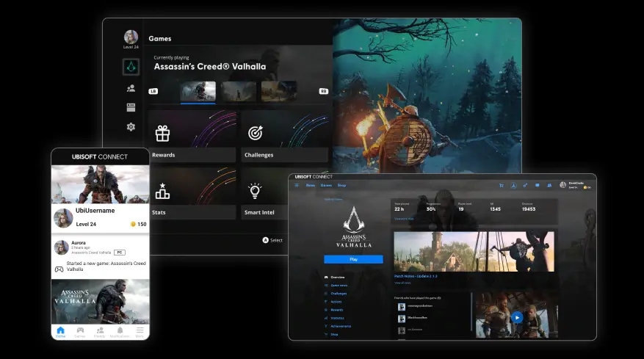Click the blue Play button
Viewport: 644px width, 359px height.
pyautogui.click(x=354, y=259)
